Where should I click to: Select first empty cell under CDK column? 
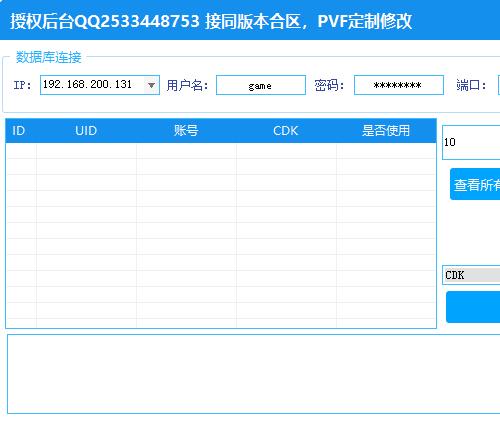[x=286, y=151]
